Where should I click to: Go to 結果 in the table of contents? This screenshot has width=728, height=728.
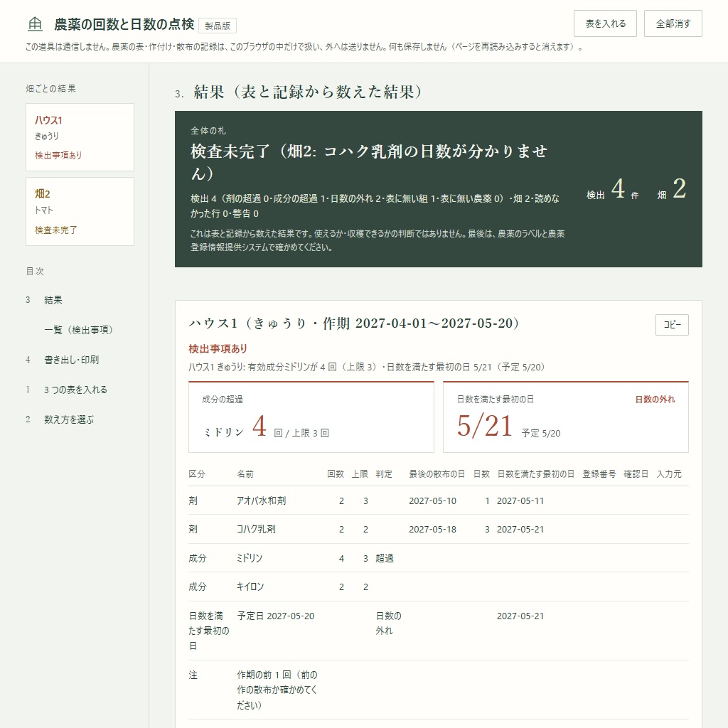(x=53, y=300)
